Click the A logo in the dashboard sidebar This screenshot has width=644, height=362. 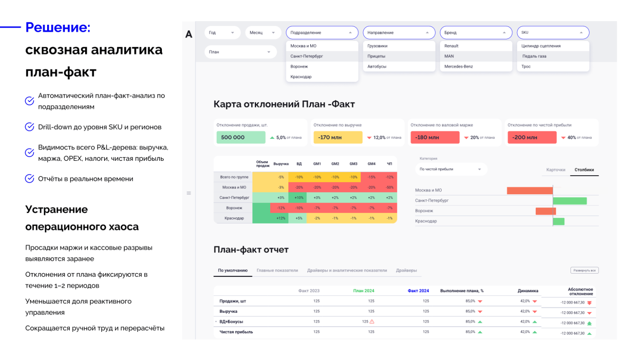pyautogui.click(x=189, y=34)
